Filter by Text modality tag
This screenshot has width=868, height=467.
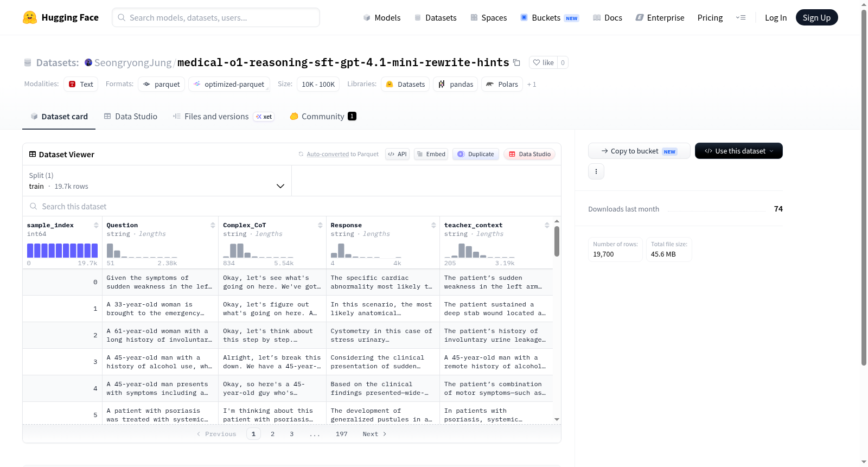point(81,84)
